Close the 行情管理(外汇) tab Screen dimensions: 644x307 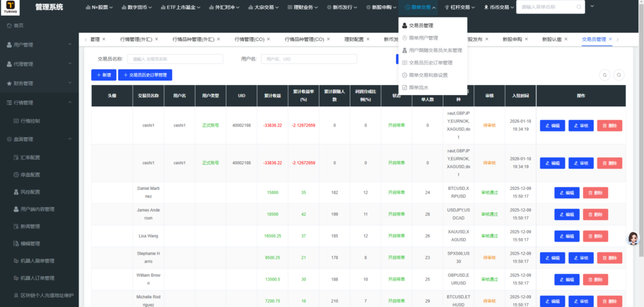tap(157, 39)
